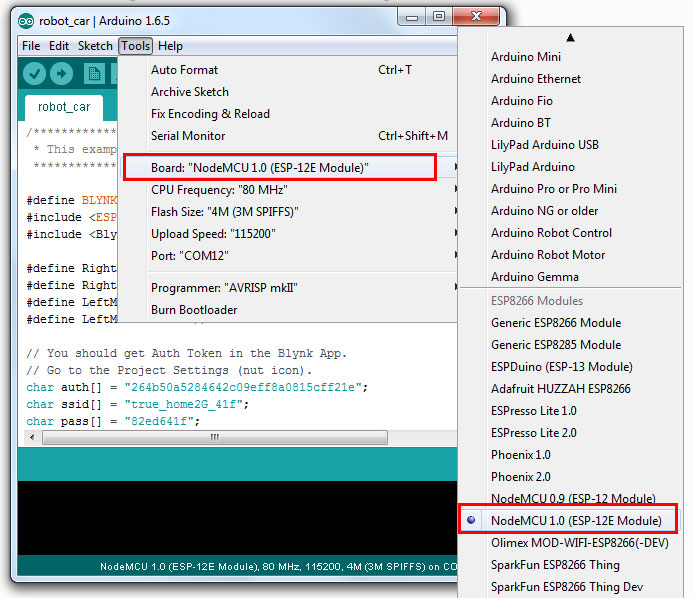Image resolution: width=694 pixels, height=598 pixels.
Task: Expand the Programmer AVRISP mkII submenu
Action: [289, 288]
